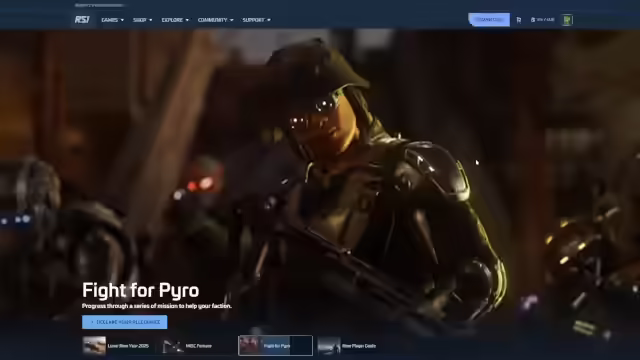Click the blue button in the top navigation bar
The width and height of the screenshot is (640, 360).
pos(489,20)
